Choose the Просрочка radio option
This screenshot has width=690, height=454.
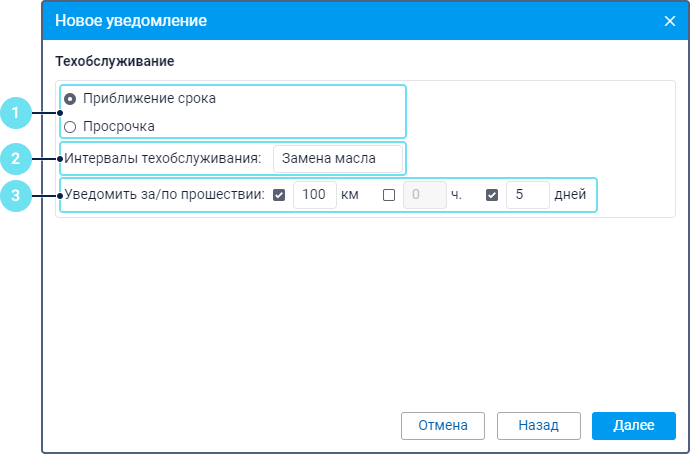coord(70,127)
